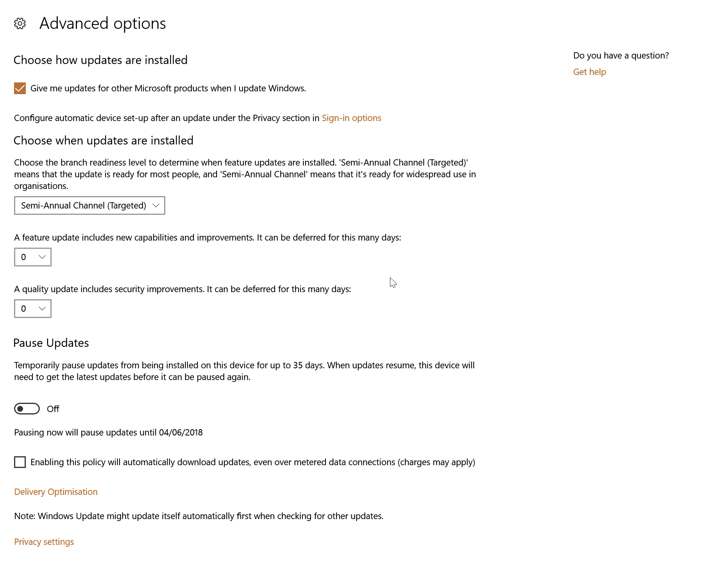728x584 pixels.
Task: Click the metered data connections policy label text
Action: (253, 462)
